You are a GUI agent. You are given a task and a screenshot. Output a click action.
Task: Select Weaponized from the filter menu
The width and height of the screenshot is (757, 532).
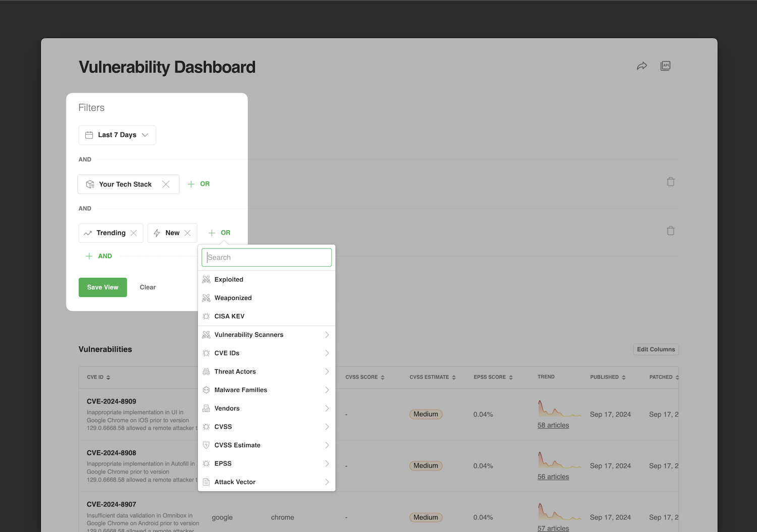pyautogui.click(x=233, y=298)
